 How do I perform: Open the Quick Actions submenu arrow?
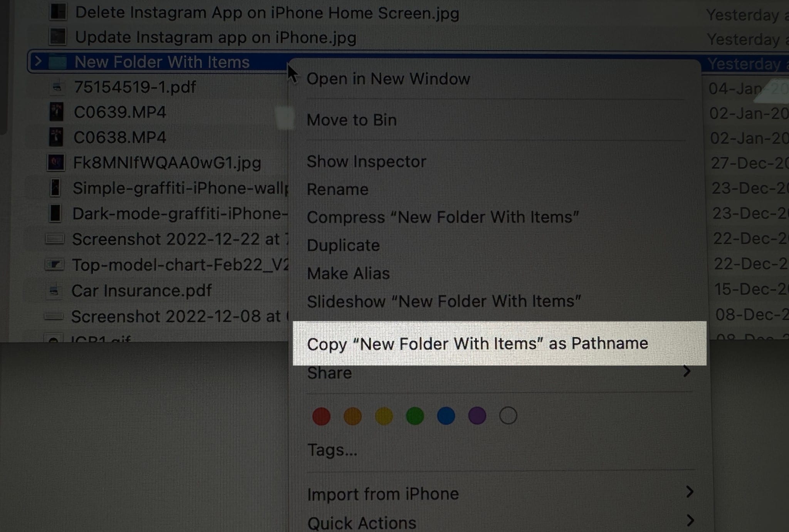pyautogui.click(x=690, y=520)
